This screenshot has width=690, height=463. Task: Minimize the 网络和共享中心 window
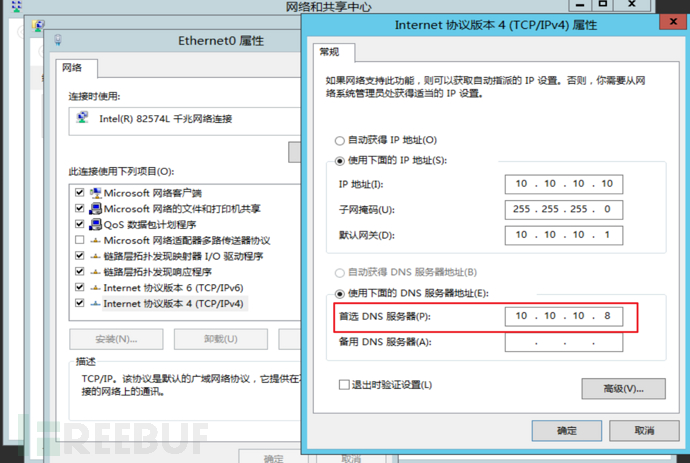coord(580,4)
